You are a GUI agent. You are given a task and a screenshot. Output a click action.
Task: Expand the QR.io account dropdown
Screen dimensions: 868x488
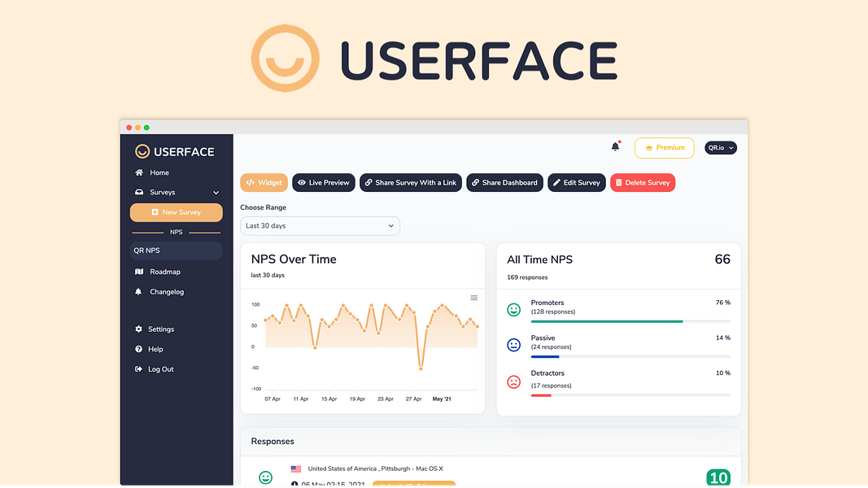[720, 147]
